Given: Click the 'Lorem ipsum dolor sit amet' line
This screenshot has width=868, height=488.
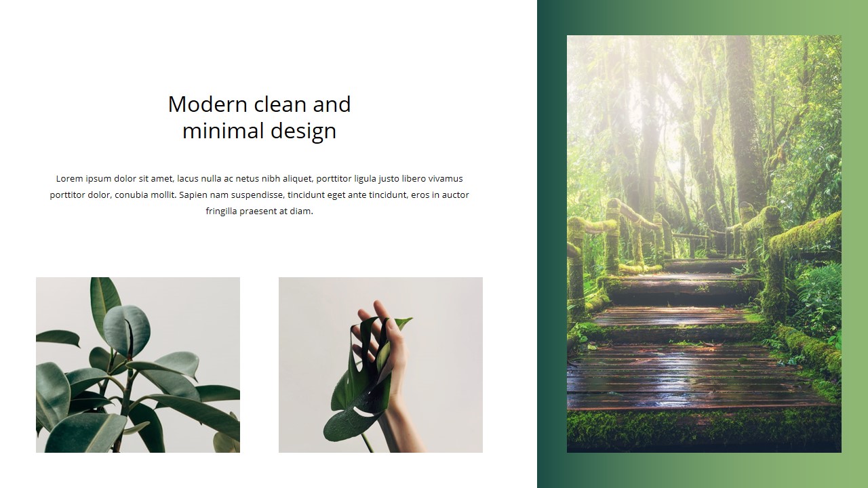Looking at the screenshot, I should 259,179.
